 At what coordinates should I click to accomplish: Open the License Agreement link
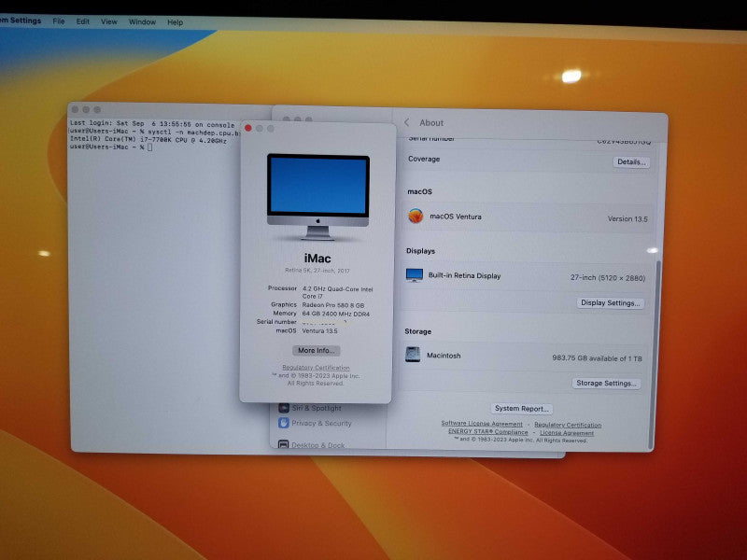(x=567, y=433)
